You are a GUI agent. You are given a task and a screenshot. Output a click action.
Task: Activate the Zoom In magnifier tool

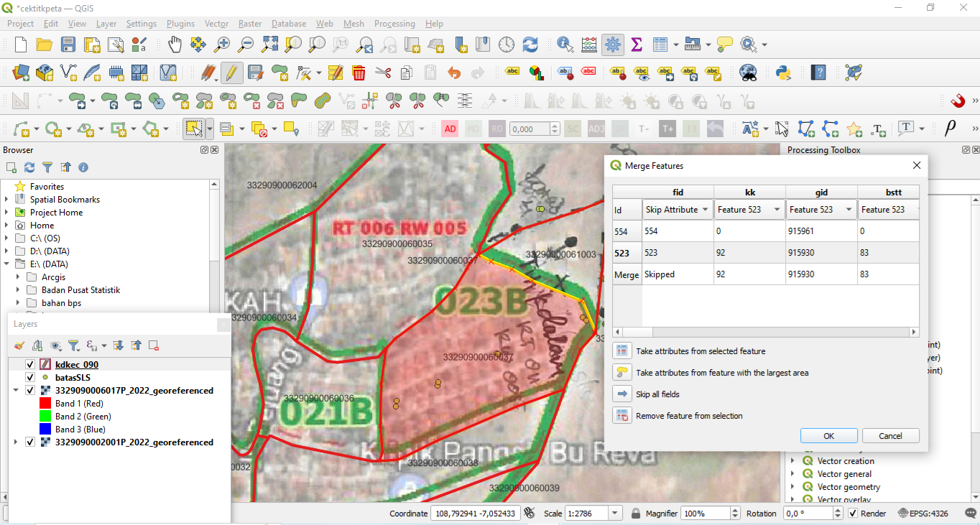pyautogui.click(x=222, y=45)
